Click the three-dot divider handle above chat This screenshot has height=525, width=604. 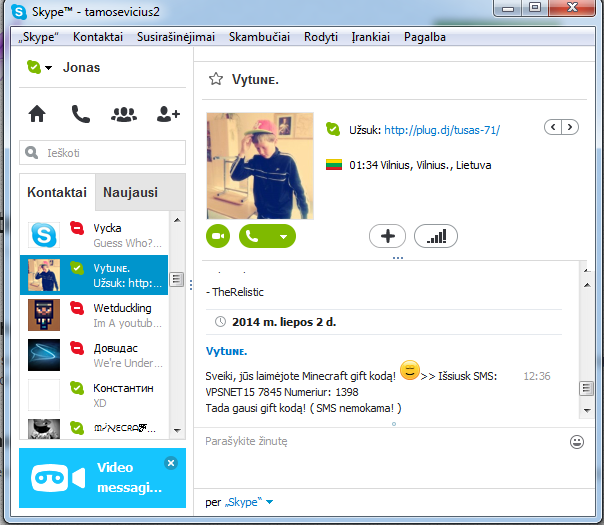pos(398,258)
